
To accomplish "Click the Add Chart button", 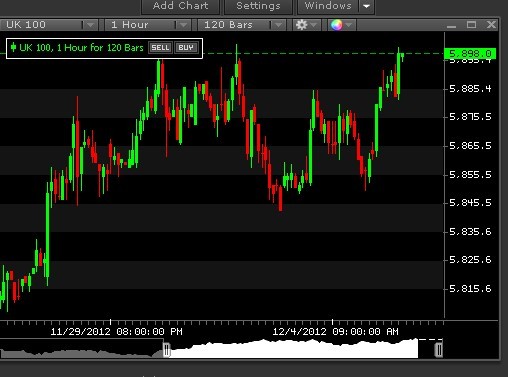I will 180,6.
